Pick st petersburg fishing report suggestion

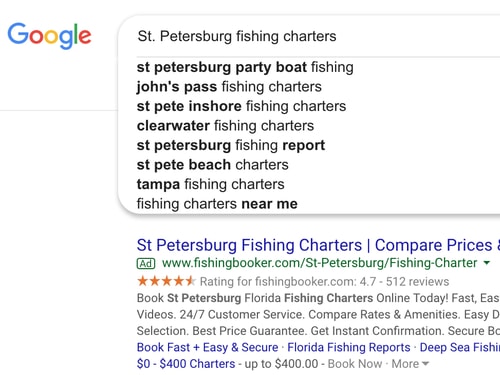pyautogui.click(x=231, y=145)
